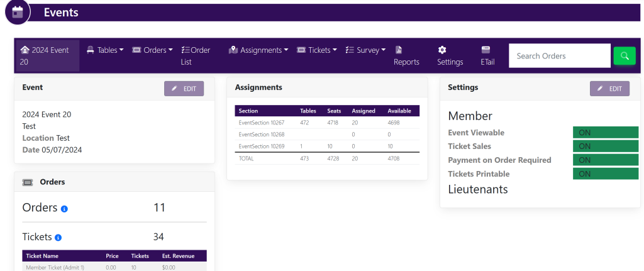The width and height of the screenshot is (644, 271).
Task: Open Settings via the gear icon
Action: 442,50
